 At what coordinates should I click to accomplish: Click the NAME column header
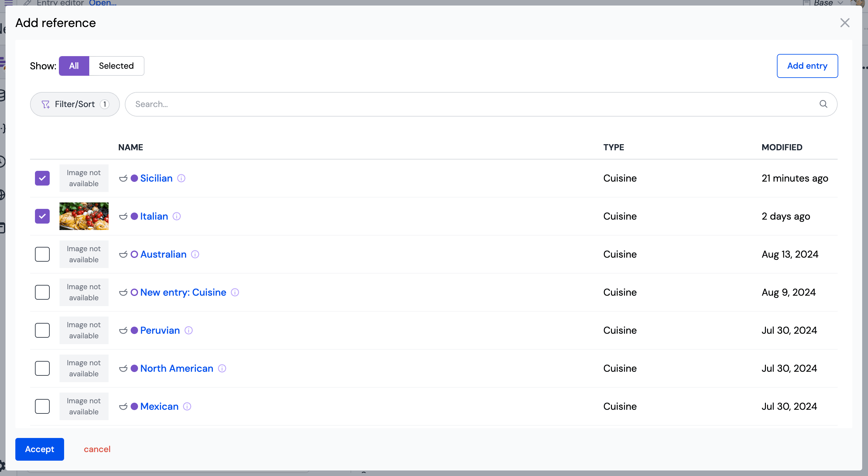130,148
